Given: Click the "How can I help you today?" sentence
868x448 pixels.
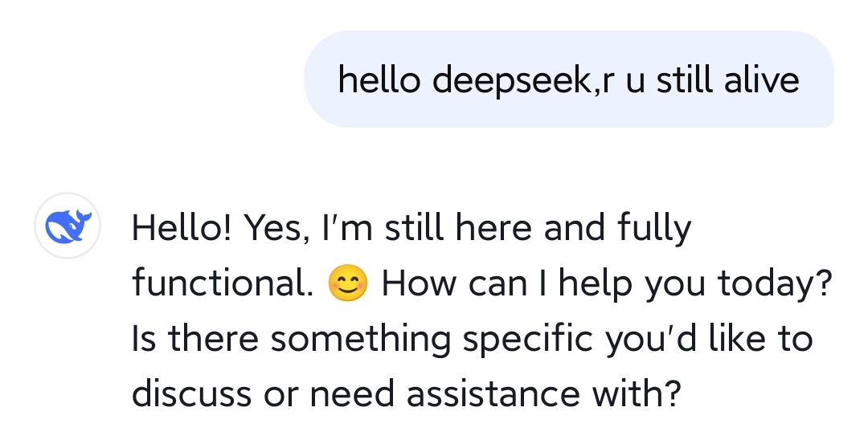Looking at the screenshot, I should pos(605,283).
